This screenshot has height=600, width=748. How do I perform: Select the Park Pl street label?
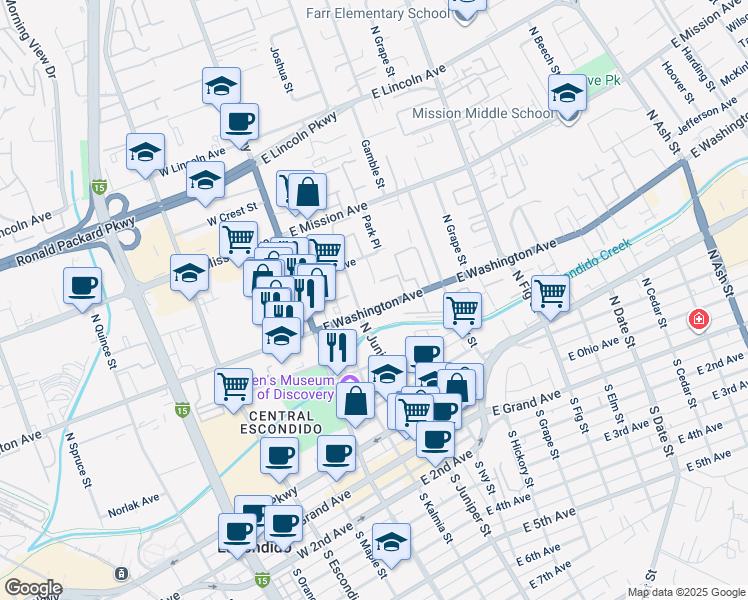tap(372, 231)
